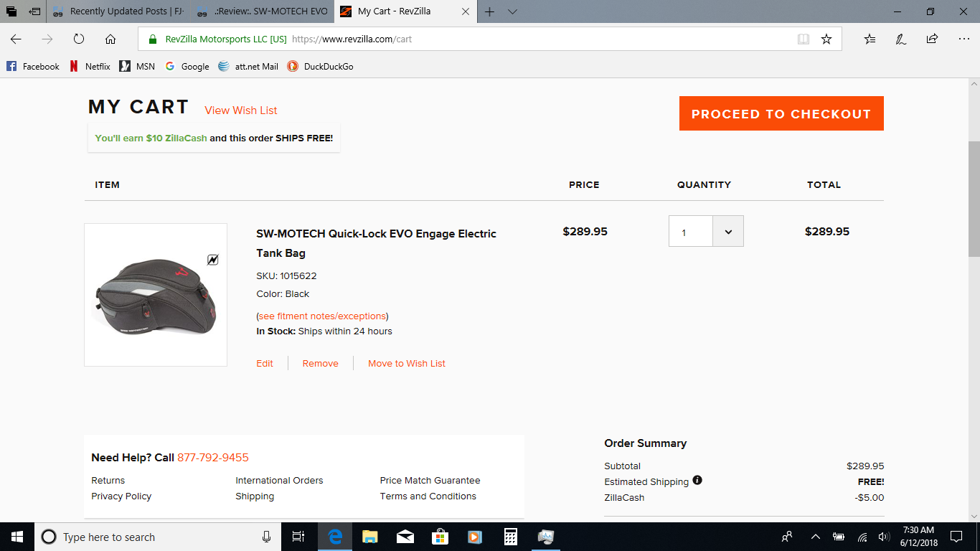This screenshot has width=980, height=551.
Task: Switch to Review SW-MOTECH EVO tab
Action: tap(262, 11)
